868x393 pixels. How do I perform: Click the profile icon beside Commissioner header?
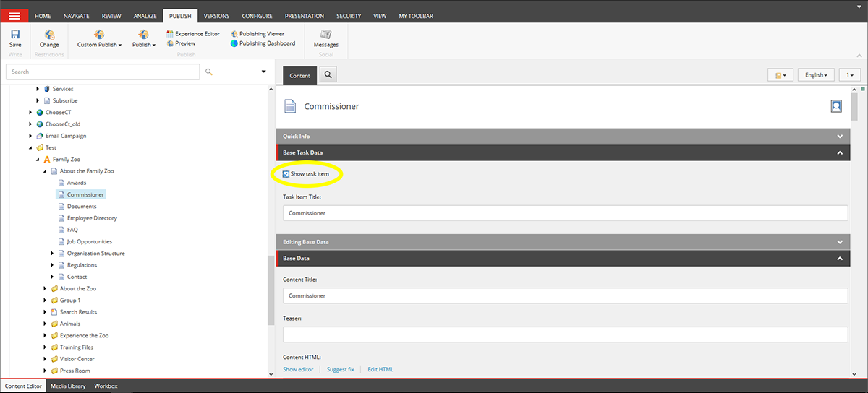coord(836,106)
